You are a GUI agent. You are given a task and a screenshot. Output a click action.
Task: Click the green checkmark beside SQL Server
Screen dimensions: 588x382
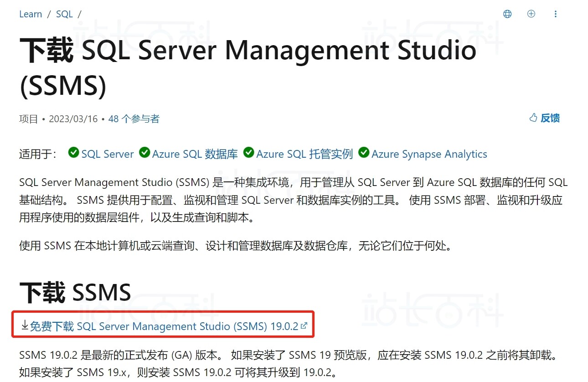(x=73, y=152)
